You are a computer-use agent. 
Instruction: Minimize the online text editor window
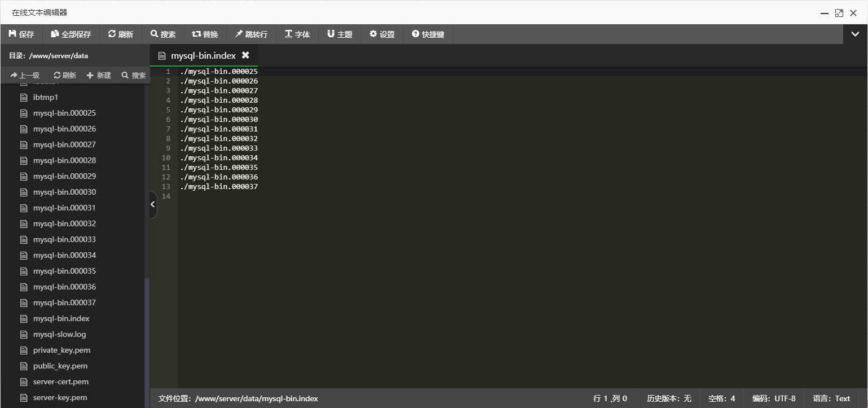coord(825,13)
